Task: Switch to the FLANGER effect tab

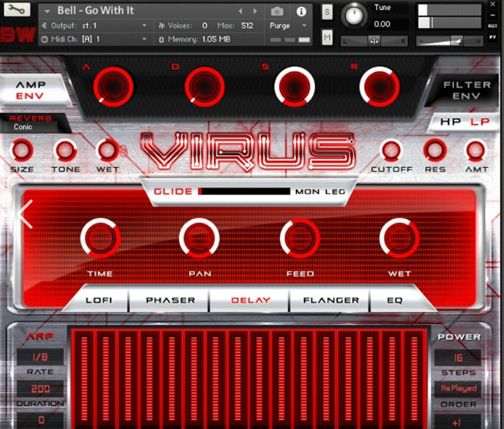Action: tap(331, 300)
